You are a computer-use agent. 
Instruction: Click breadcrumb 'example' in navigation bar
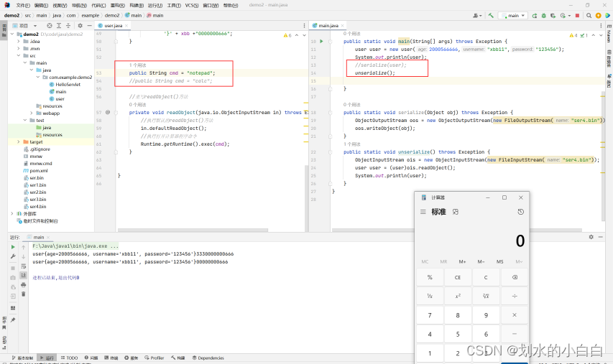[91, 16]
